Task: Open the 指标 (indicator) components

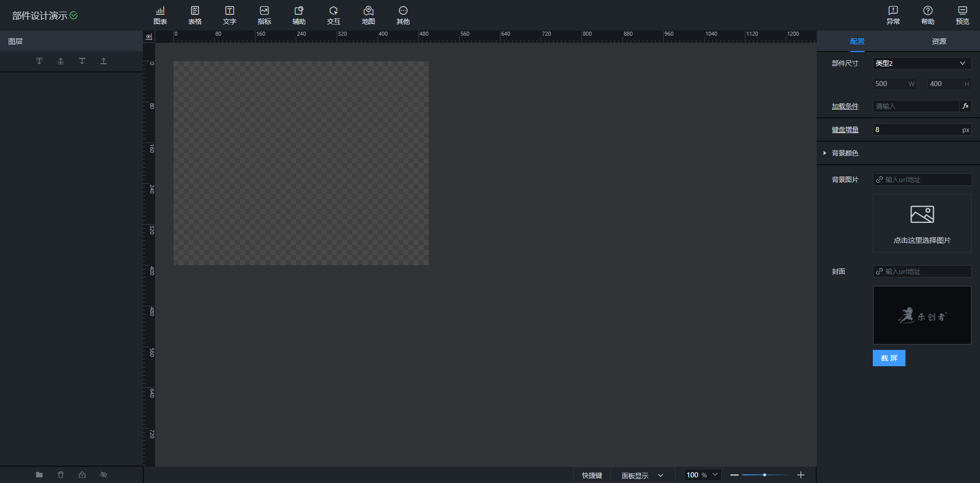Action: click(x=264, y=15)
